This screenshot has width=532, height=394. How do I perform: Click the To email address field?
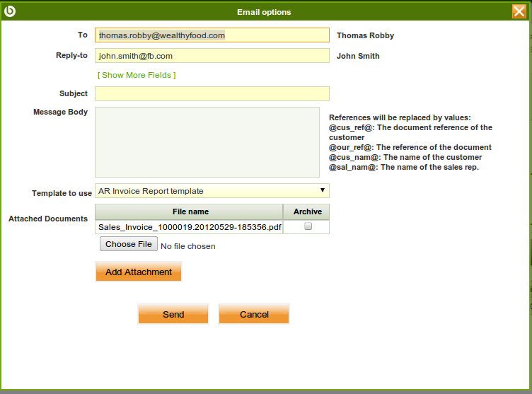click(212, 35)
